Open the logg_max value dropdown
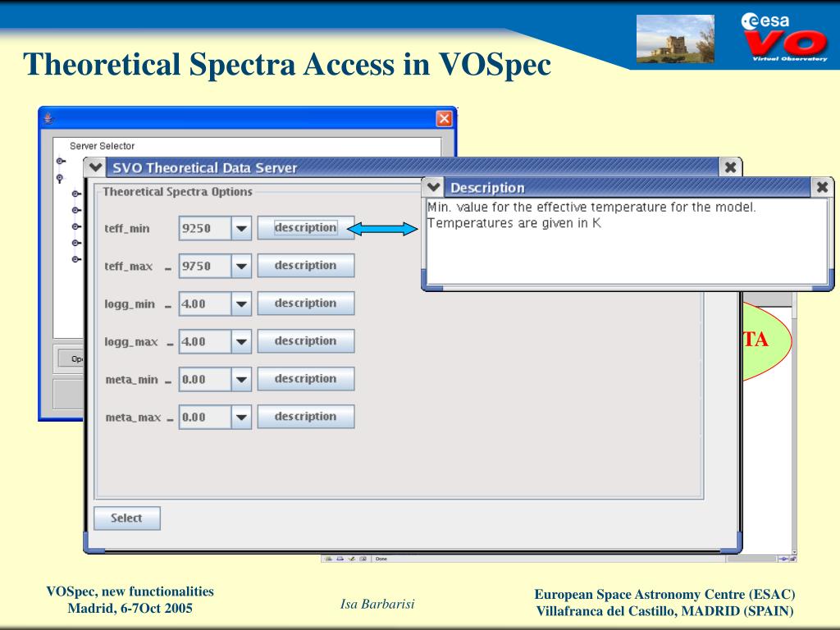This screenshot has width=840, height=630. point(241,342)
